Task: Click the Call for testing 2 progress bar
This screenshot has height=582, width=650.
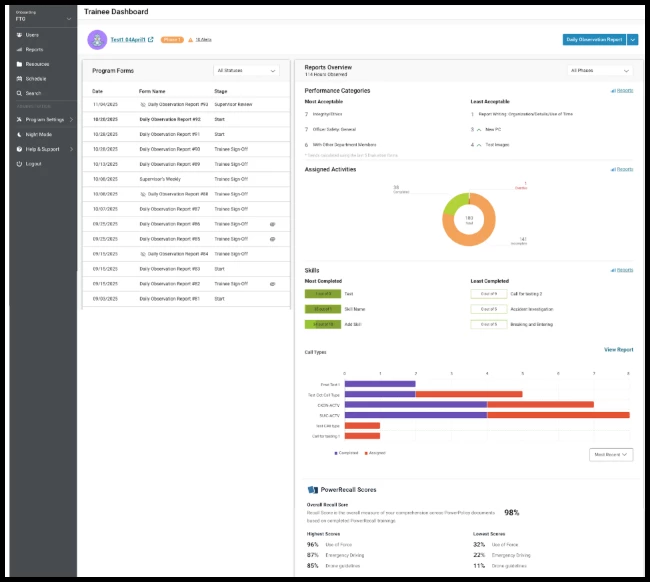Action: tap(489, 294)
